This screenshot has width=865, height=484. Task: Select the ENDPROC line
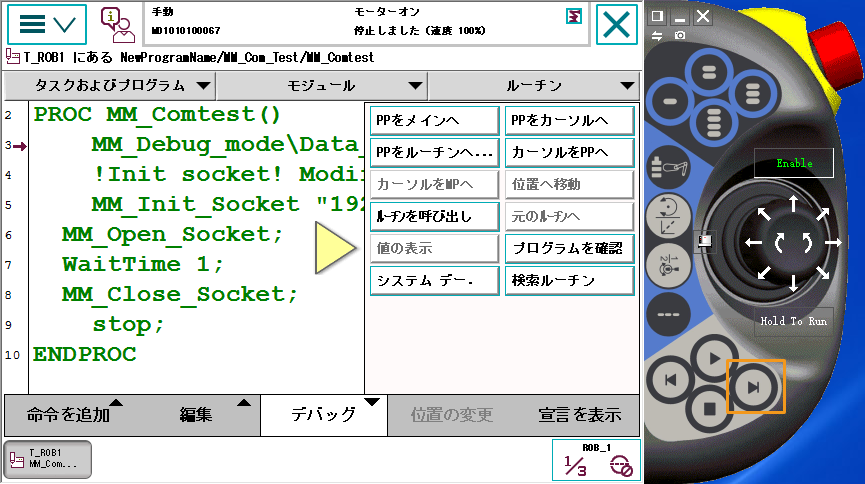(x=84, y=354)
